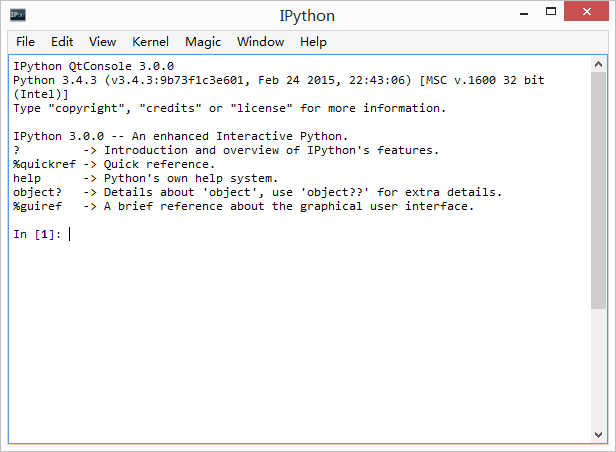The width and height of the screenshot is (616, 452).
Task: Click the scrollbar track below the thumb
Action: point(598,370)
